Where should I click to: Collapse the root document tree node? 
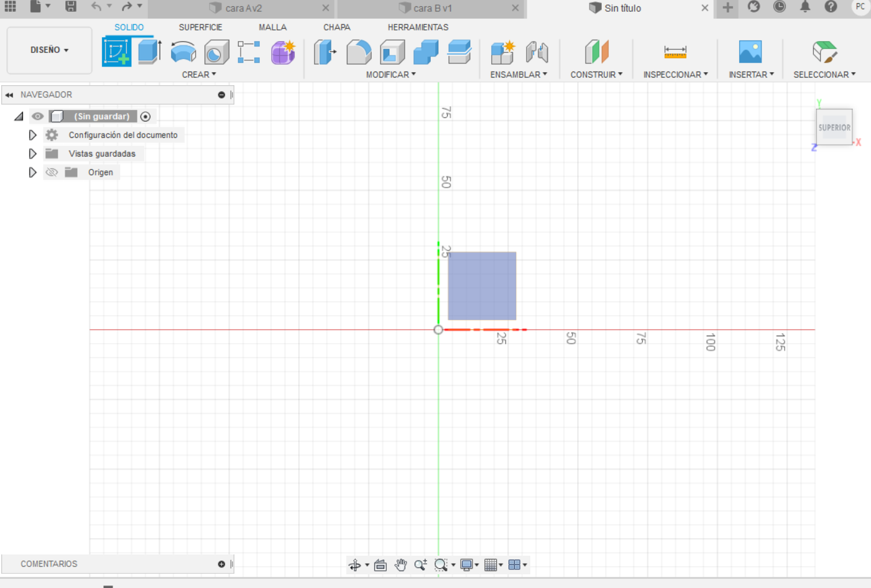click(19, 116)
